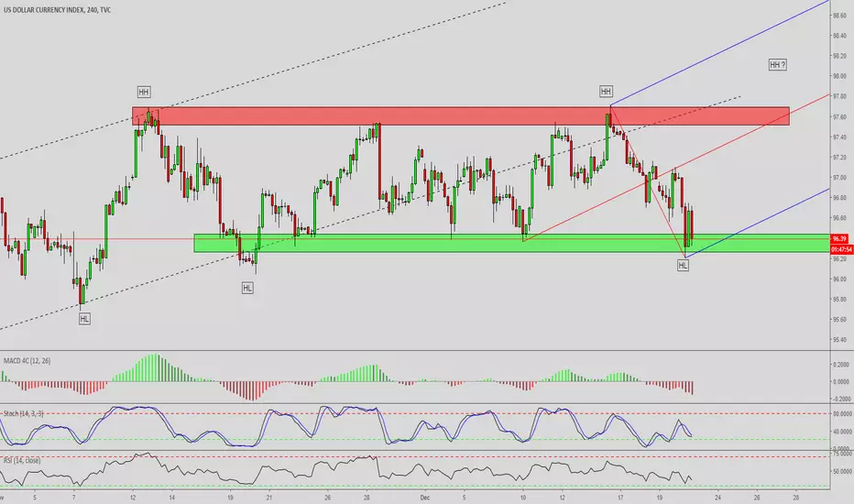Click the '24' date on the time axis

[717, 498]
